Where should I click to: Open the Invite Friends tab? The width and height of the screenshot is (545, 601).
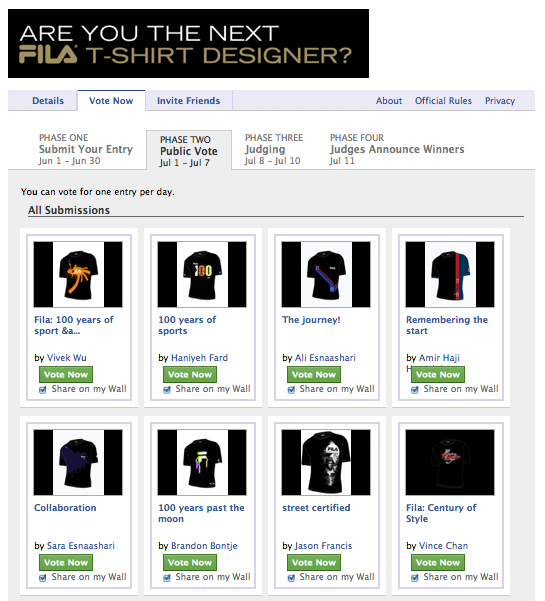(189, 101)
